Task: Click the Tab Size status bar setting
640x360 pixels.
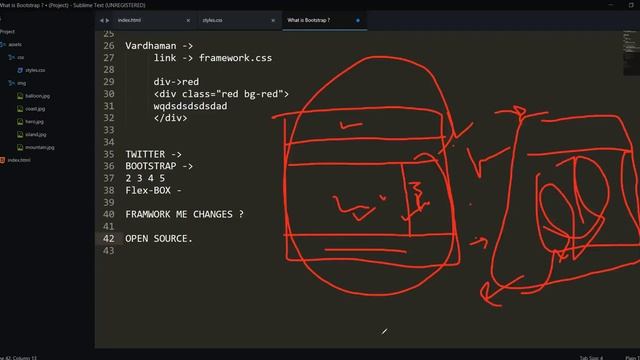Action: pos(591,358)
